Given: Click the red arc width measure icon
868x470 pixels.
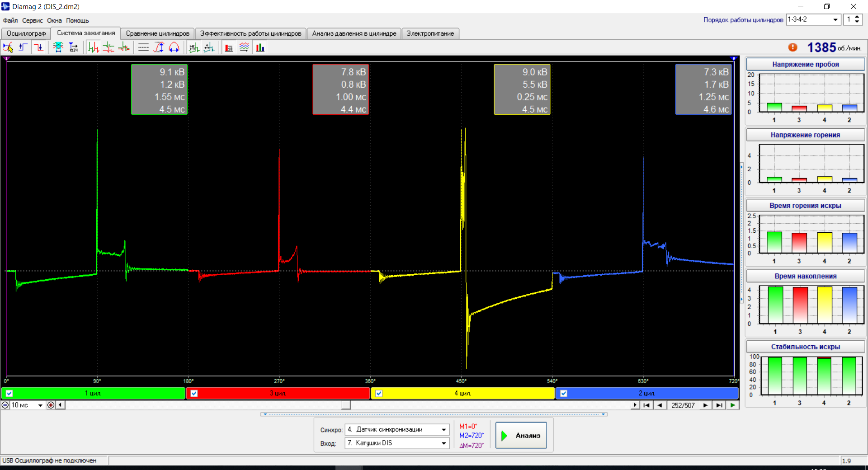Looking at the screenshot, I should click(x=174, y=47).
